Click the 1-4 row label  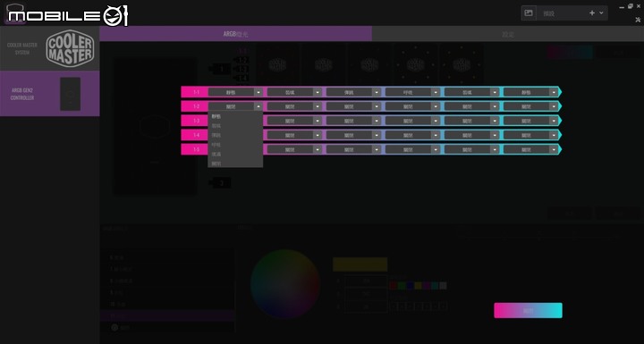pos(196,135)
